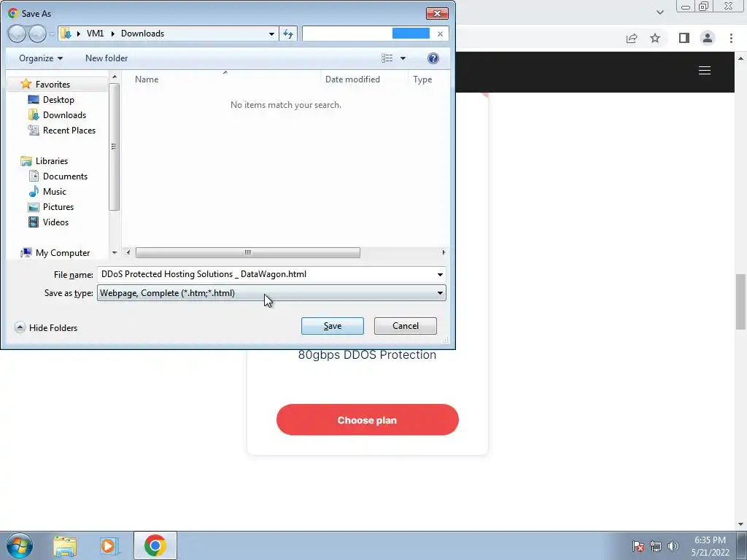This screenshot has width=747, height=560.
Task: Click the My Computer icon
Action: [x=26, y=253]
